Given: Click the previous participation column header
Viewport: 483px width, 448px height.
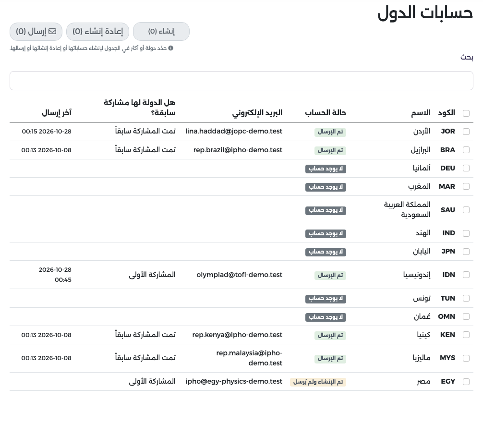Looking at the screenshot, I should coord(139,108).
